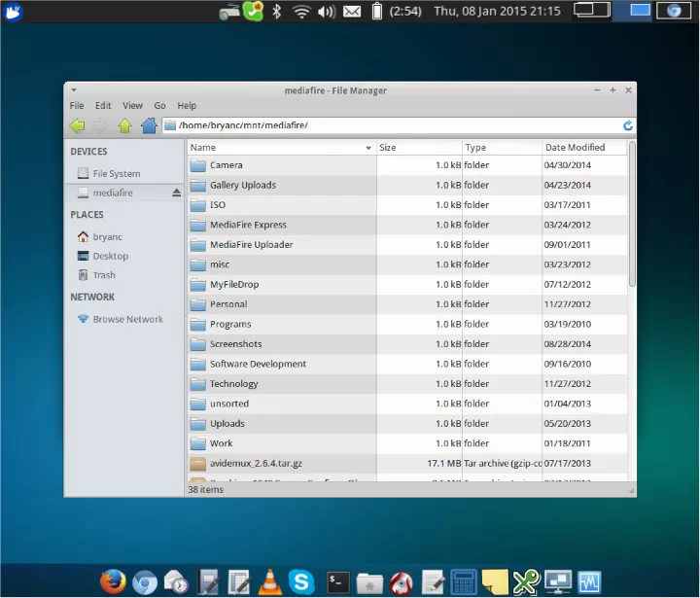
Task: Open the home folder icon in the dock
Action: [x=369, y=583]
